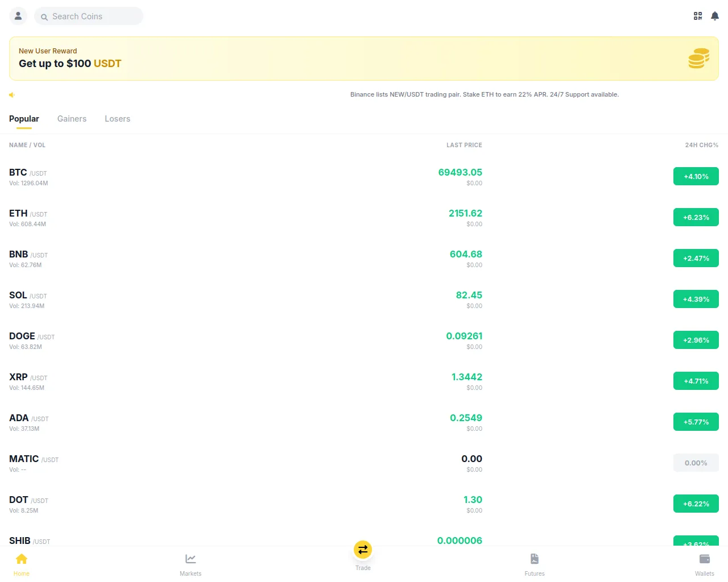Open Futures document icon

(535, 559)
